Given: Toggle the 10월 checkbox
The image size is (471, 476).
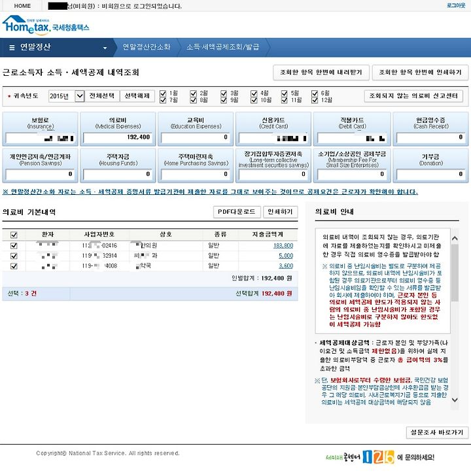Looking at the screenshot, I should point(254,100).
